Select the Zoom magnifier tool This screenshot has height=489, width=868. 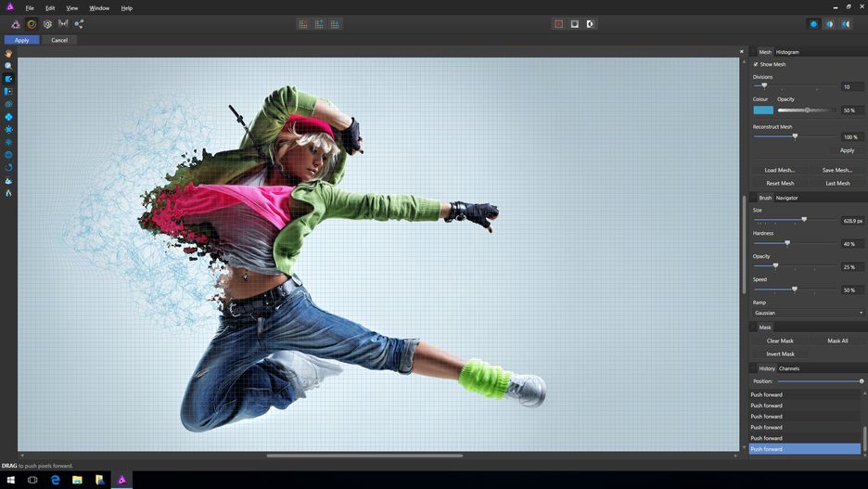click(x=8, y=66)
